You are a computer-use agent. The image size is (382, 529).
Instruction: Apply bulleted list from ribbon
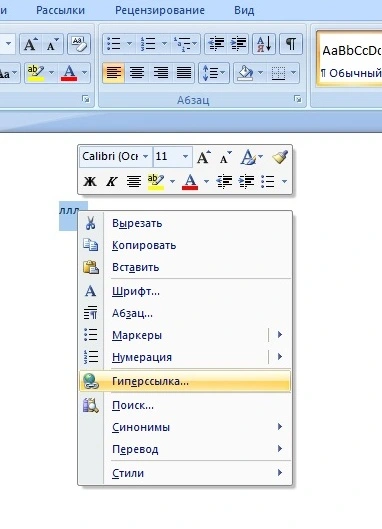coord(114,44)
